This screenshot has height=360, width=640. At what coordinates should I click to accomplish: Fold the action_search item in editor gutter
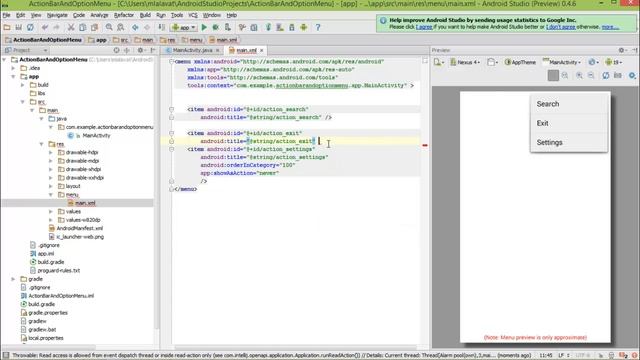(171, 109)
